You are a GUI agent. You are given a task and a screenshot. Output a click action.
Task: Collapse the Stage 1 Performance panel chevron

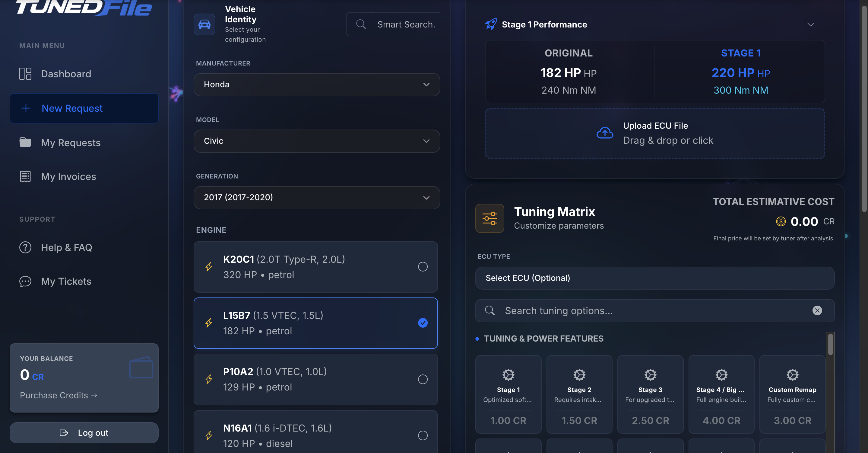click(811, 24)
